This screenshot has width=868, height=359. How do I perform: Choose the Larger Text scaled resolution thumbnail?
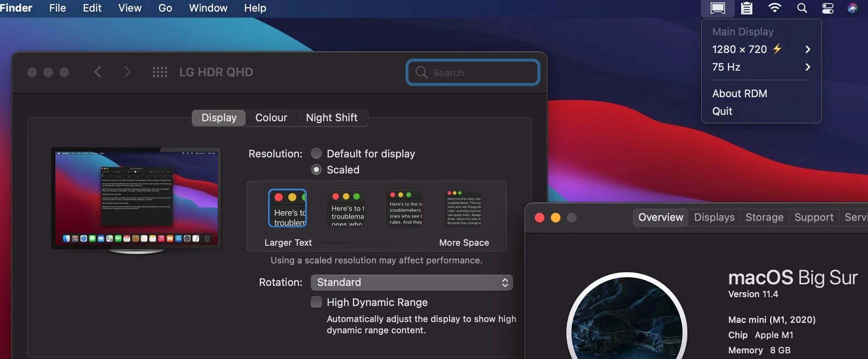click(x=287, y=208)
